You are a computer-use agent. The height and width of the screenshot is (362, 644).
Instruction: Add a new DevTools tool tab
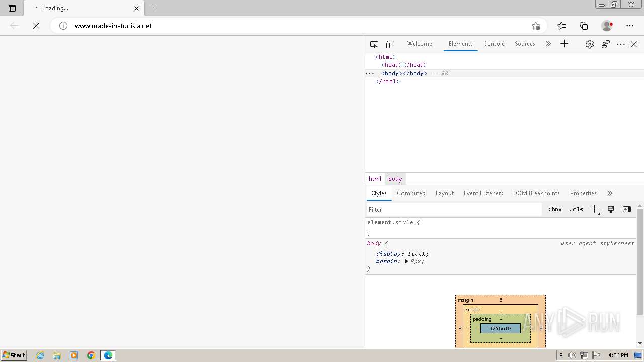pyautogui.click(x=564, y=44)
